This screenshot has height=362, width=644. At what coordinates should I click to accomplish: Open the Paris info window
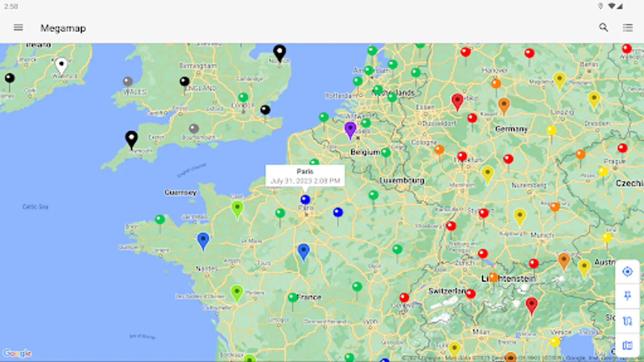point(305,176)
